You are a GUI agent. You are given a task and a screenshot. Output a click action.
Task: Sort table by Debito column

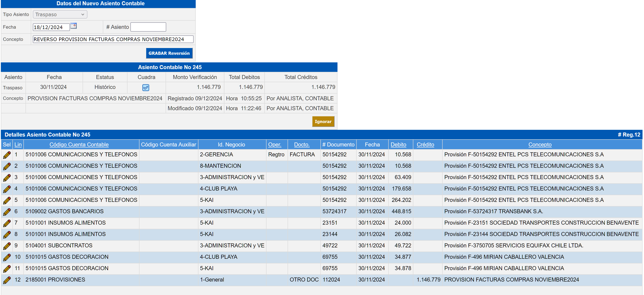(x=398, y=145)
